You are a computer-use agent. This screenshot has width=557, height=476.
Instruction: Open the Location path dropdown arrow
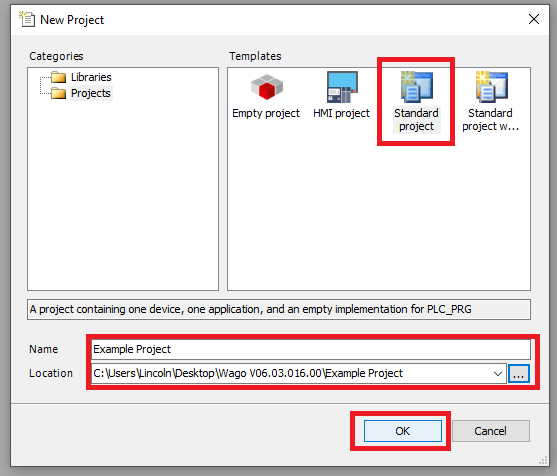pos(498,374)
